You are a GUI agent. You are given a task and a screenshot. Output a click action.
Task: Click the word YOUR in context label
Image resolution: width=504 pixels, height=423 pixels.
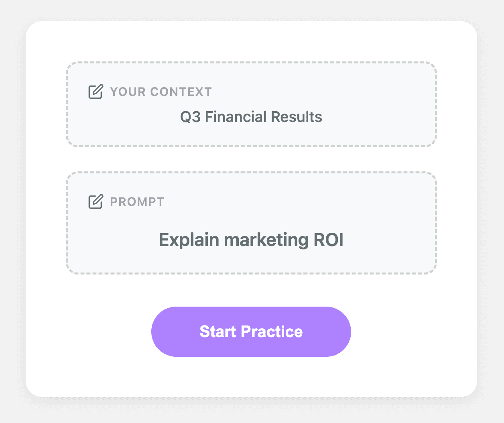125,92
